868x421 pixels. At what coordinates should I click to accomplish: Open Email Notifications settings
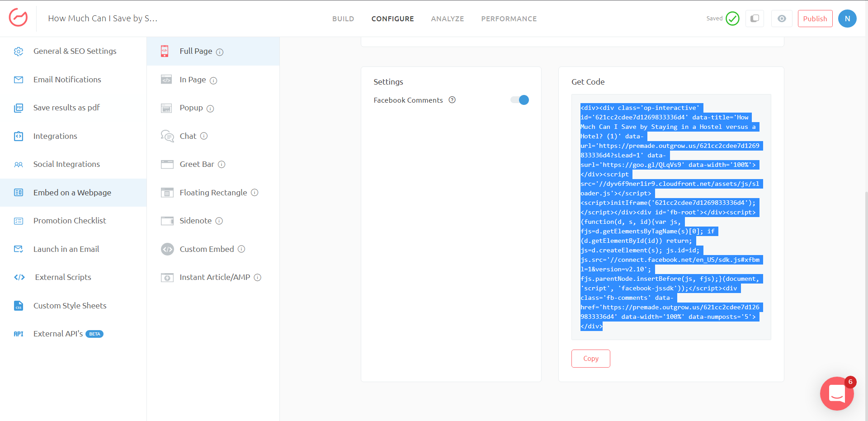coord(73,80)
